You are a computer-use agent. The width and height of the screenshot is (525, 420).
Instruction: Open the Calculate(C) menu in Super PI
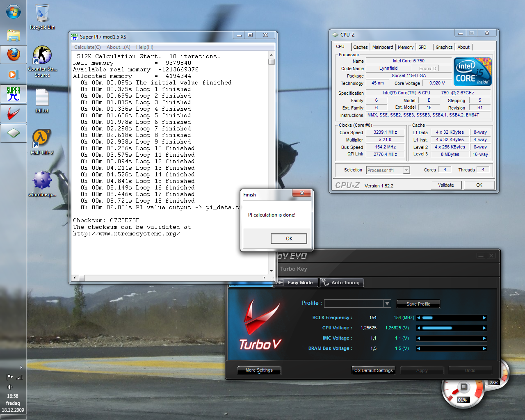coord(87,47)
